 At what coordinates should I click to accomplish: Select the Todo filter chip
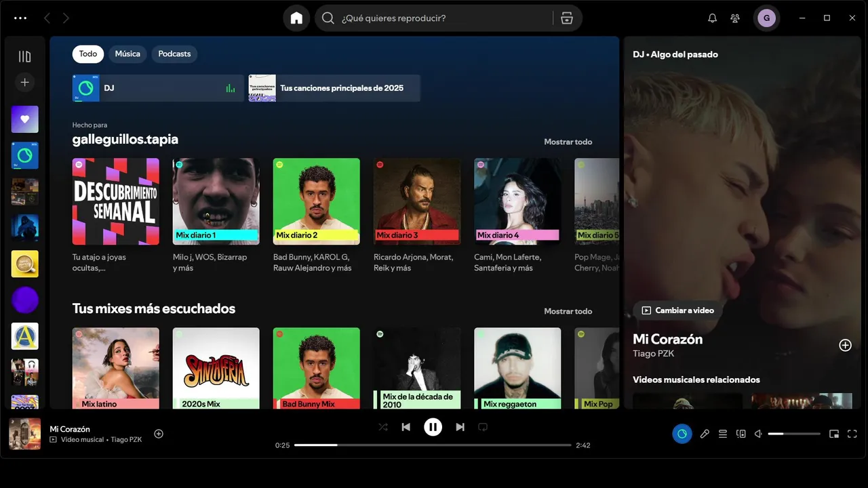tap(88, 54)
